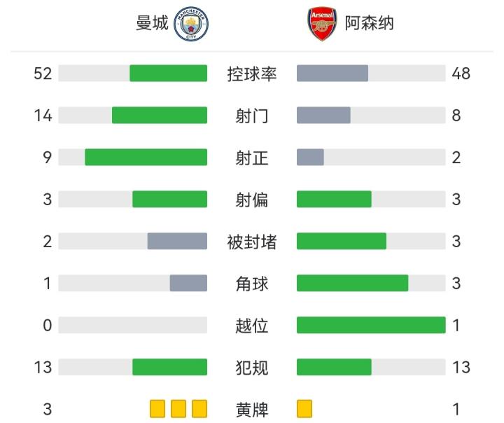Click the Arsenal crest logo

[x=323, y=24]
